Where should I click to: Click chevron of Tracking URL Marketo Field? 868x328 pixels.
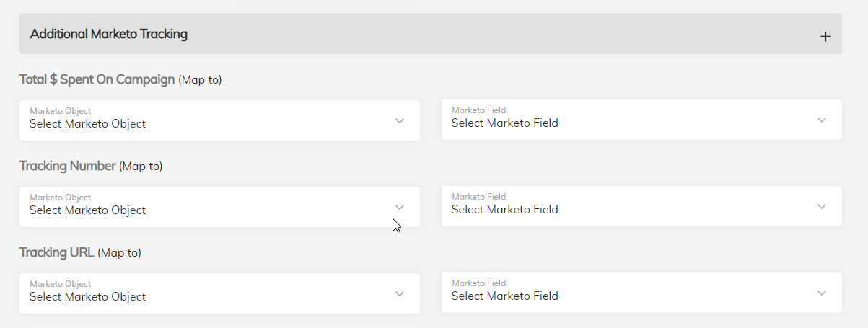[821, 293]
